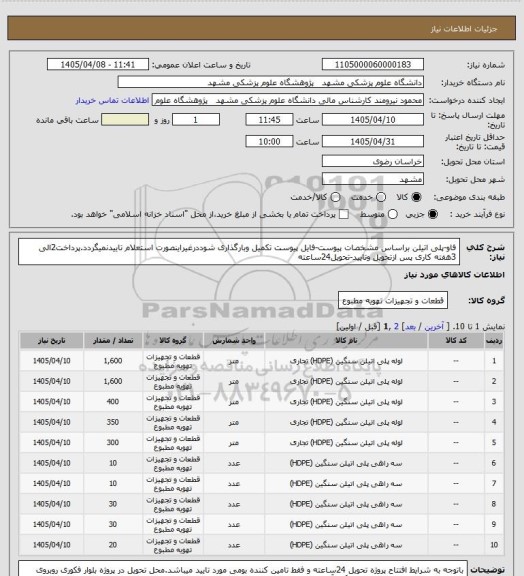Click the remaining days field showing 1
The image size is (524, 576).
coord(196,120)
